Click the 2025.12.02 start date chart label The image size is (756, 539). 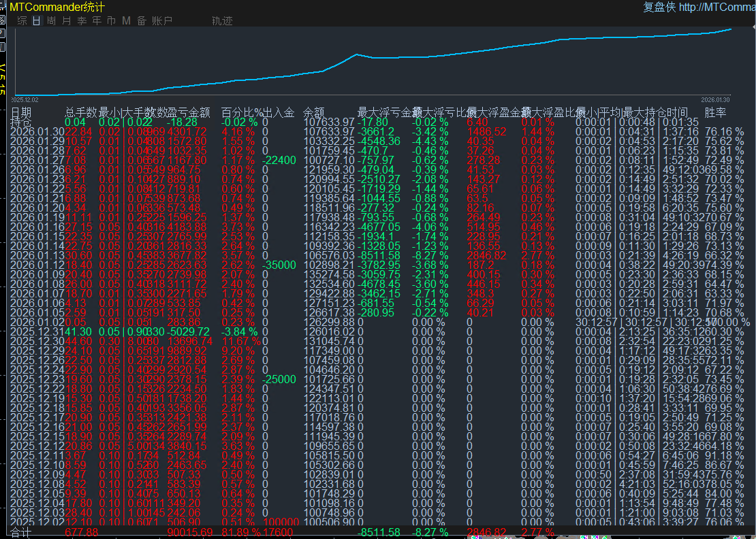click(25, 99)
